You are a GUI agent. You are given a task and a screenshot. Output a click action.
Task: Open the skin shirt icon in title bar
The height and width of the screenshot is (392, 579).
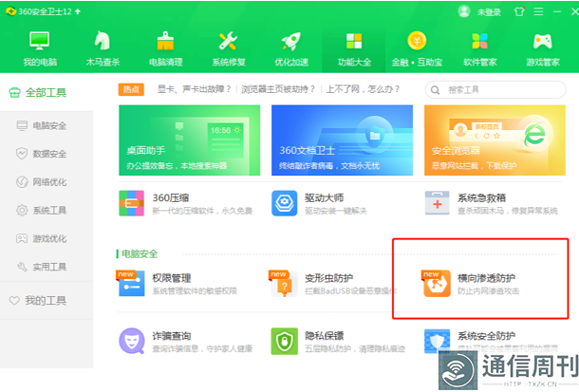pyautogui.click(x=519, y=11)
